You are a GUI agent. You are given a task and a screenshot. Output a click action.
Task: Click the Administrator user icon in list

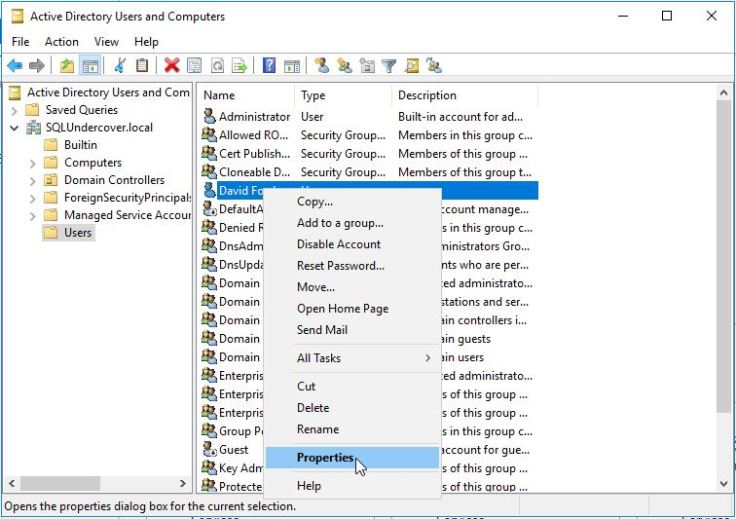point(209,116)
